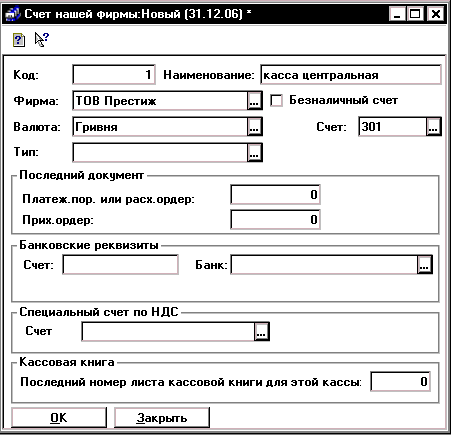Screen dimensions: 451x435
Task: Click the Счет field containing 301
Action: pos(393,127)
